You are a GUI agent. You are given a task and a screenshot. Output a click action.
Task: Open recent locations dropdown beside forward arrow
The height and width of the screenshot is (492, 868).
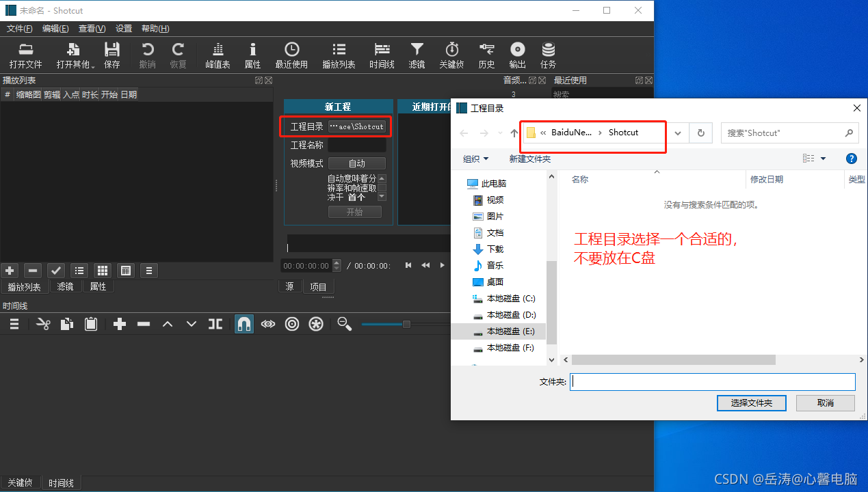coord(499,133)
